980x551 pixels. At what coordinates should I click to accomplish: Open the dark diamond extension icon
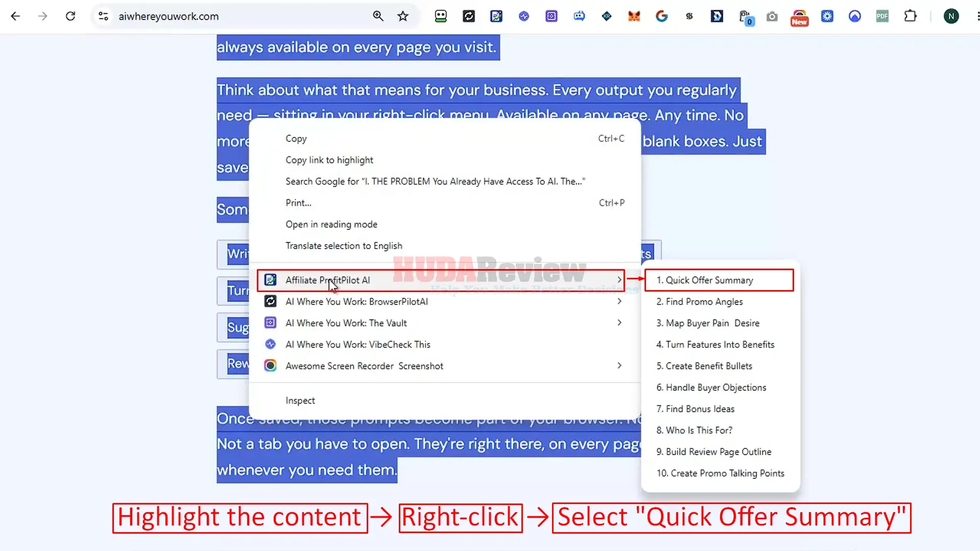tap(607, 16)
